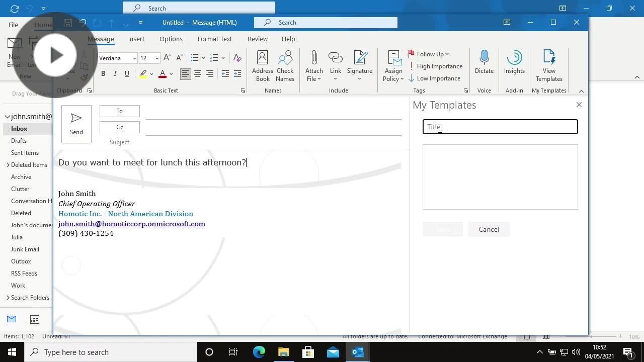The width and height of the screenshot is (644, 362).
Task: Start Dictate voice input
Action: pyautogui.click(x=484, y=62)
